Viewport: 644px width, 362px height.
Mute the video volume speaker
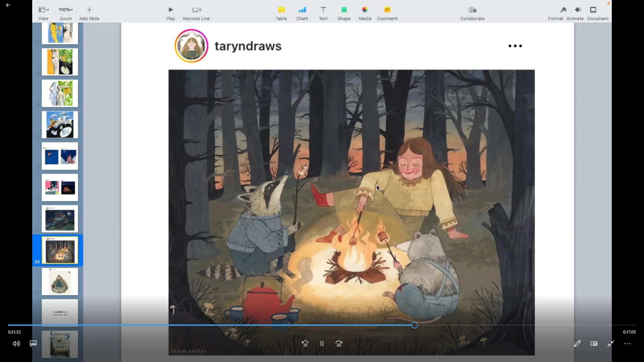click(x=16, y=344)
